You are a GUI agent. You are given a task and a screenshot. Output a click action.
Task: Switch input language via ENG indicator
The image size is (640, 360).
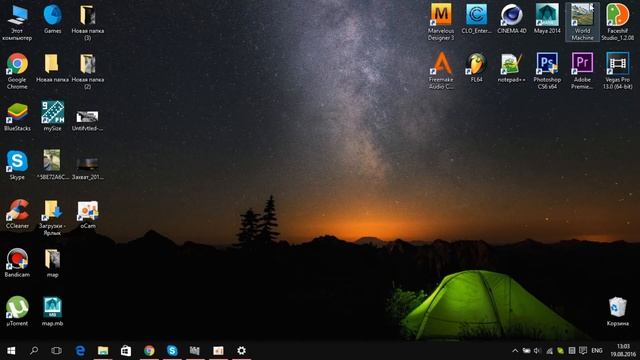point(597,351)
